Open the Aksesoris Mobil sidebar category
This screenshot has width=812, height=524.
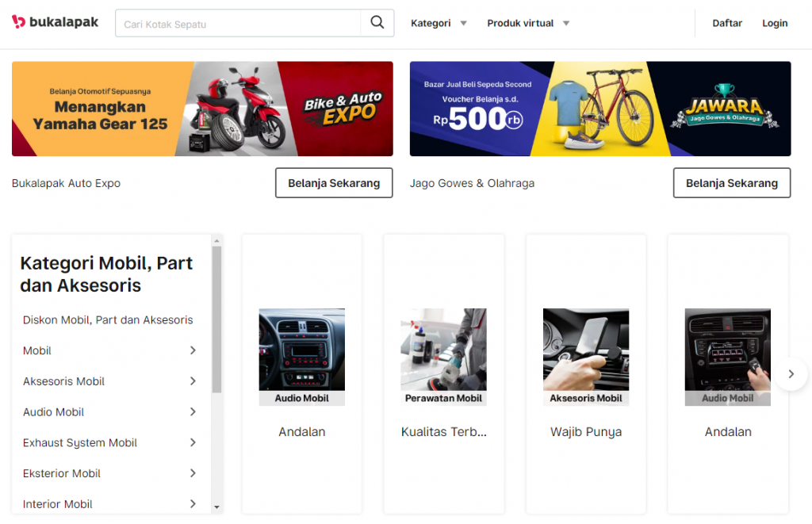(63, 381)
